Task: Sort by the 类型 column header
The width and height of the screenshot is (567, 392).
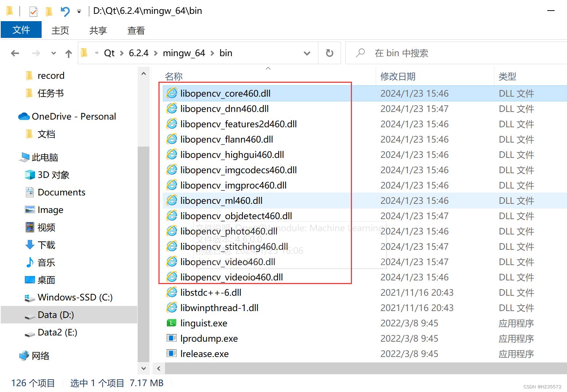Action: 507,77
